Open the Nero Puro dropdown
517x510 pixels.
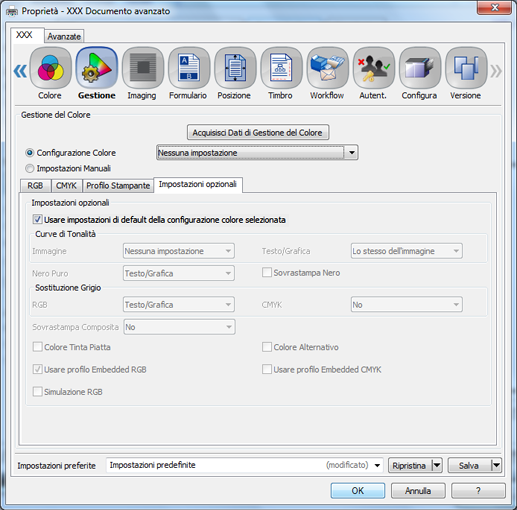coord(179,273)
